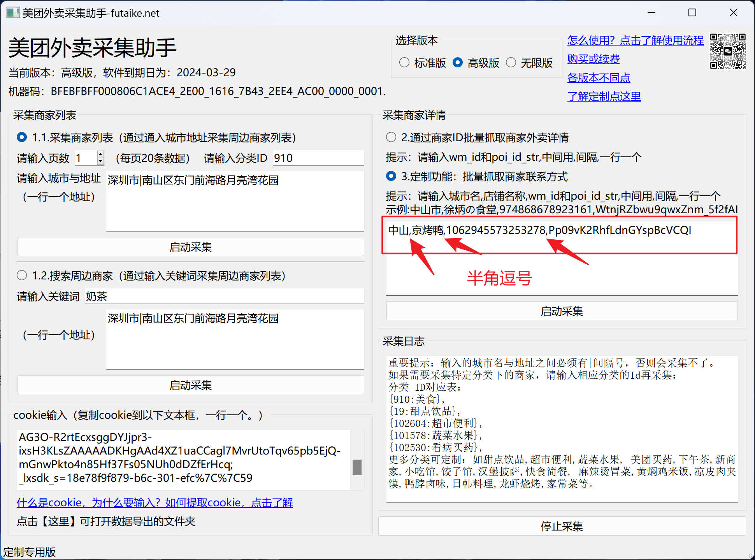The image size is (755, 560).
Task: Click the app icon in title bar
Action: 12,13
